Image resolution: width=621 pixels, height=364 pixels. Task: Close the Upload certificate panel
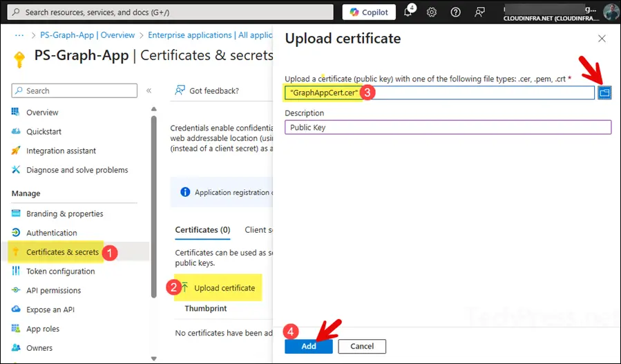602,39
